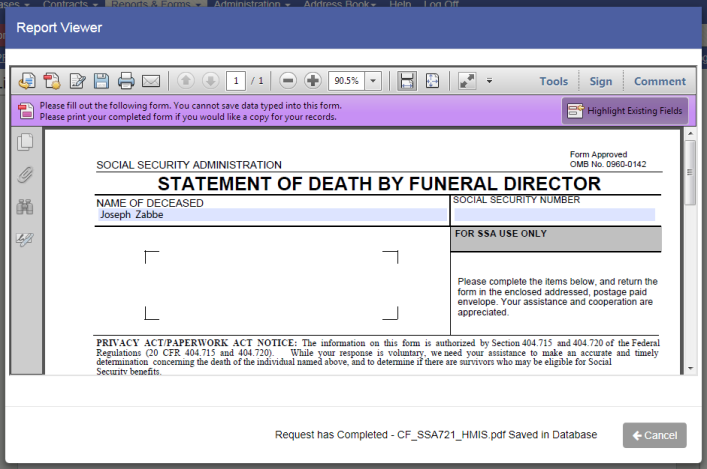Click scrollbar down arrow
707x469 pixels.
(x=690, y=368)
